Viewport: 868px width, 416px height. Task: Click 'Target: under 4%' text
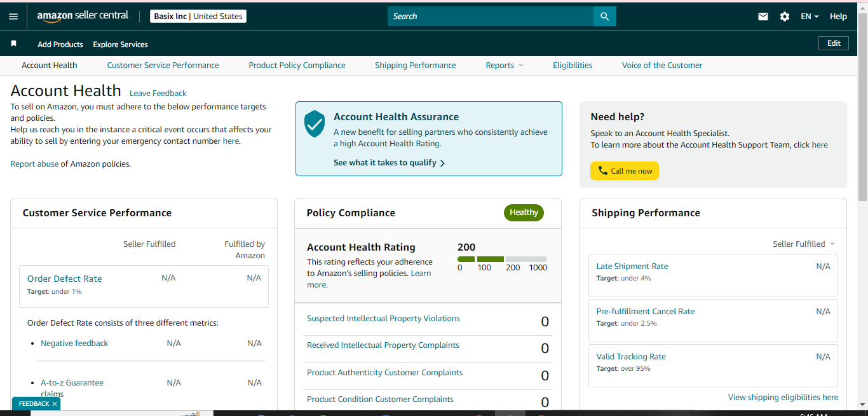[623, 279]
